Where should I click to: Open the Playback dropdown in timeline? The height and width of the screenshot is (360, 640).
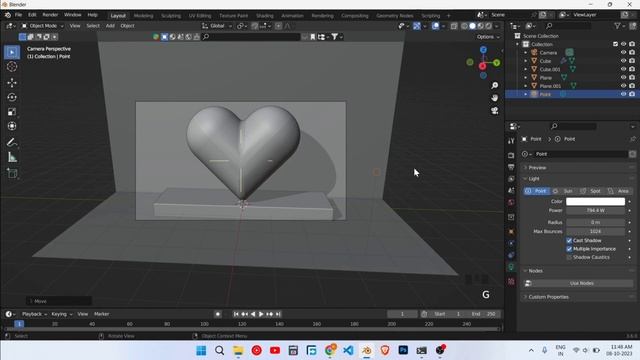[34, 314]
